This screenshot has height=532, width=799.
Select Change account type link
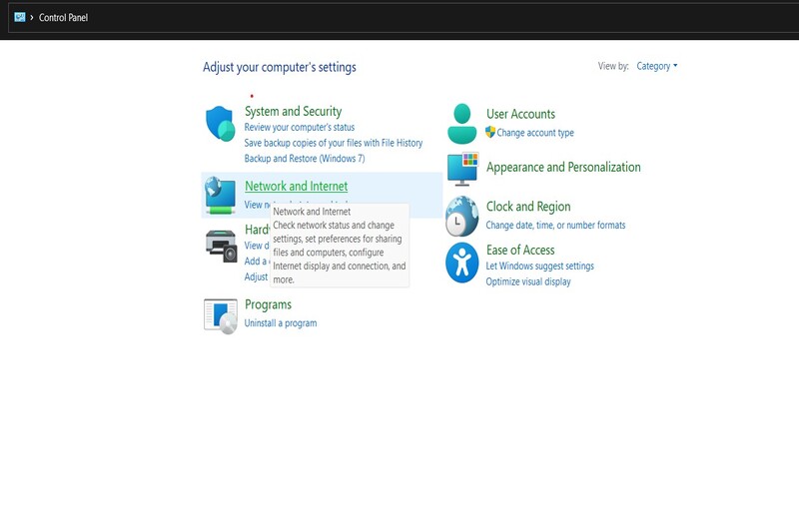(534, 133)
